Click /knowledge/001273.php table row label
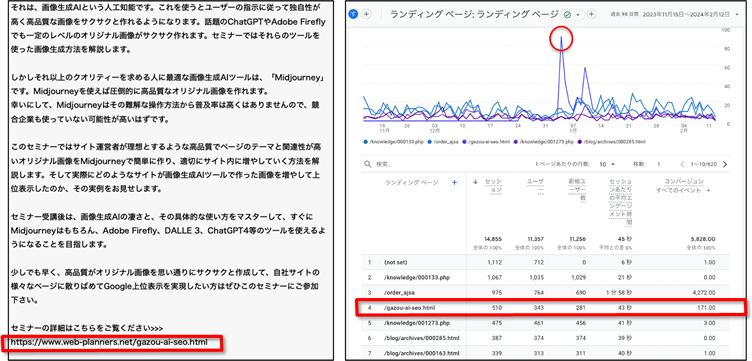The height and width of the screenshot is (361, 752). 416,323
